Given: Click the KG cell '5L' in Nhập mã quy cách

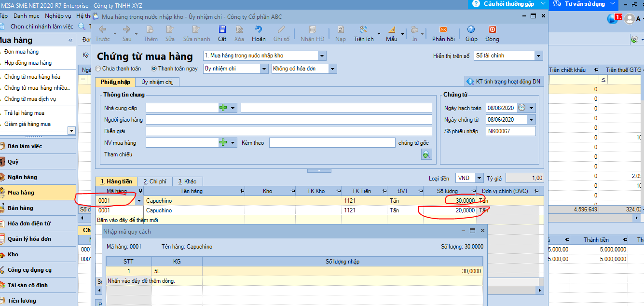Looking at the screenshot, I should (x=177, y=271).
